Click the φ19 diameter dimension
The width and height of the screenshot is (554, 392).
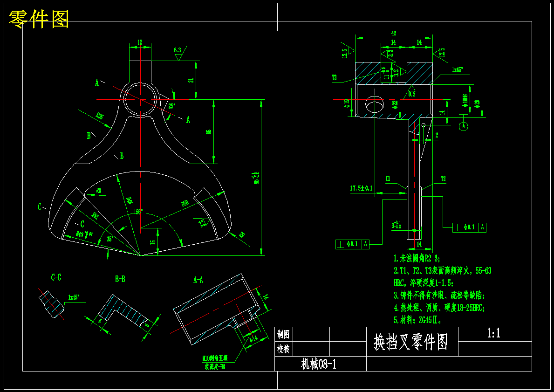tap(347, 103)
